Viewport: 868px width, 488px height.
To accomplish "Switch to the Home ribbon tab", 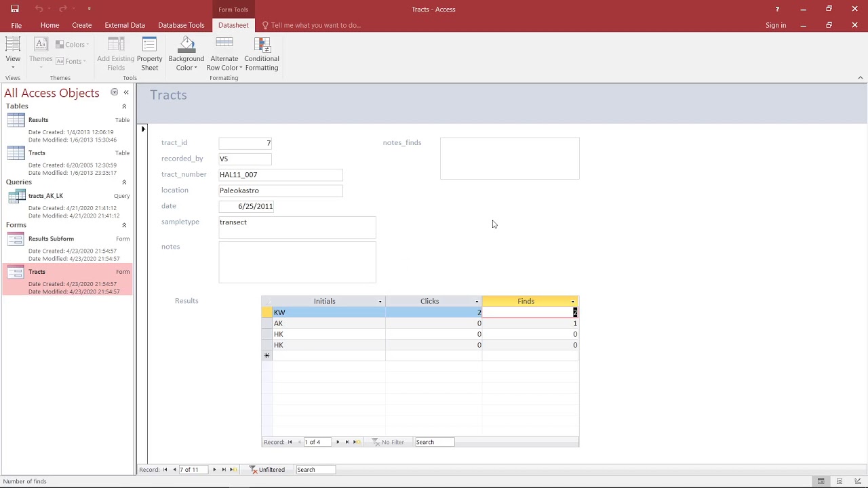I will click(x=50, y=25).
